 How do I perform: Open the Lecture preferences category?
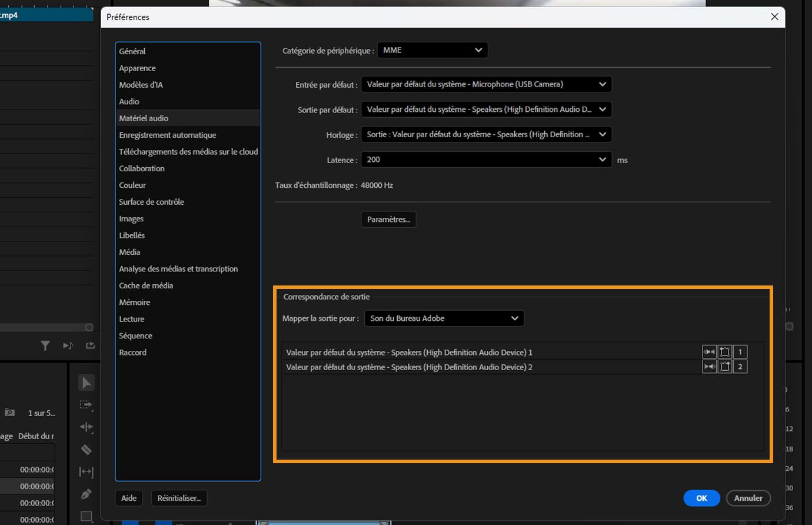188,319
